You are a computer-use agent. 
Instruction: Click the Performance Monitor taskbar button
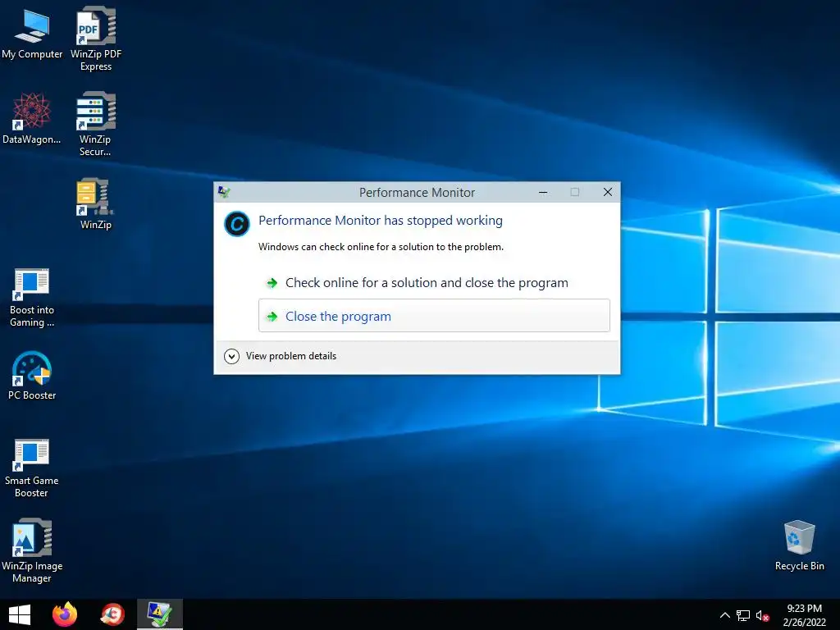(x=160, y=614)
